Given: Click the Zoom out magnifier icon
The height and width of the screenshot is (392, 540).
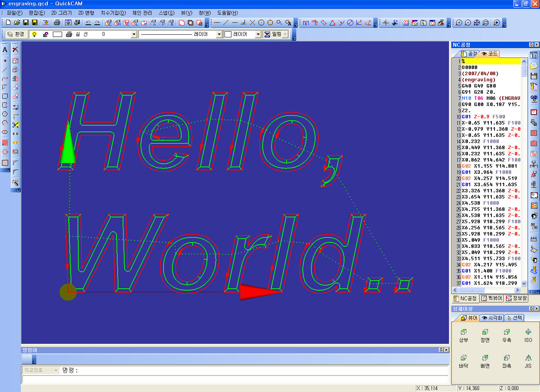Looking at the screenshot, I should point(468,23).
